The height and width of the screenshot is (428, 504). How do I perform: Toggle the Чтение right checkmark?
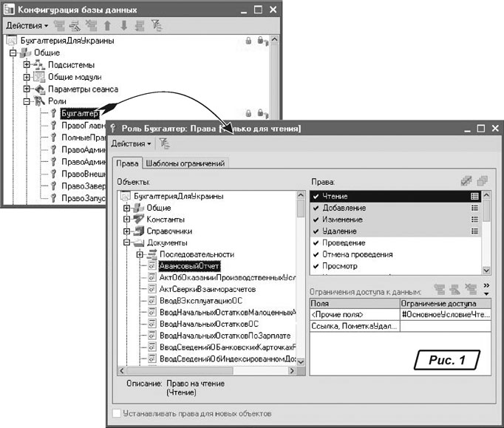[x=316, y=197]
